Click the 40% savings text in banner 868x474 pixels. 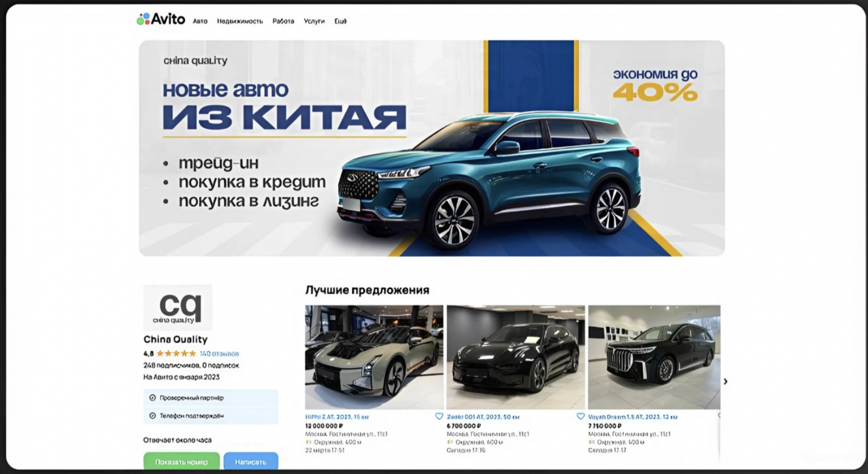[x=655, y=93]
